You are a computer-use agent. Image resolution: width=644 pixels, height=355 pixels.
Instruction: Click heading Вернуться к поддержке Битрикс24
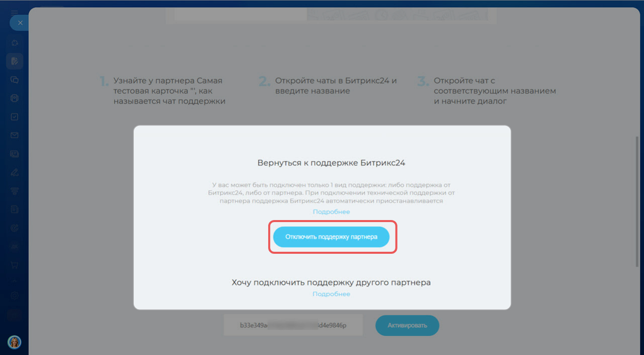(x=331, y=163)
